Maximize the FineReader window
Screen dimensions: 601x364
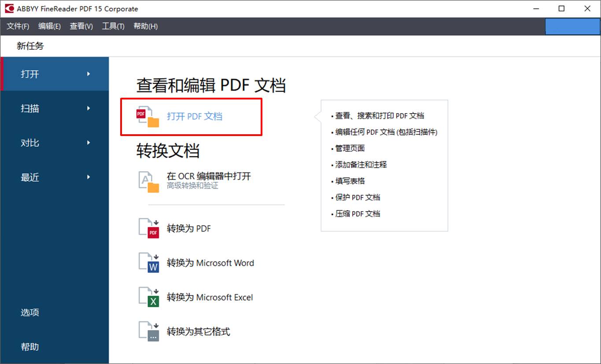[561, 8]
